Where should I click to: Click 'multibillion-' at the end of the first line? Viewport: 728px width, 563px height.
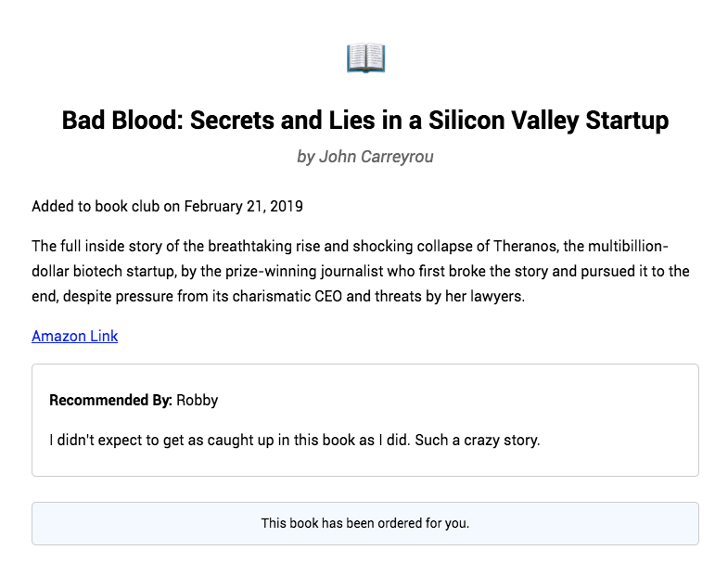tap(628, 246)
